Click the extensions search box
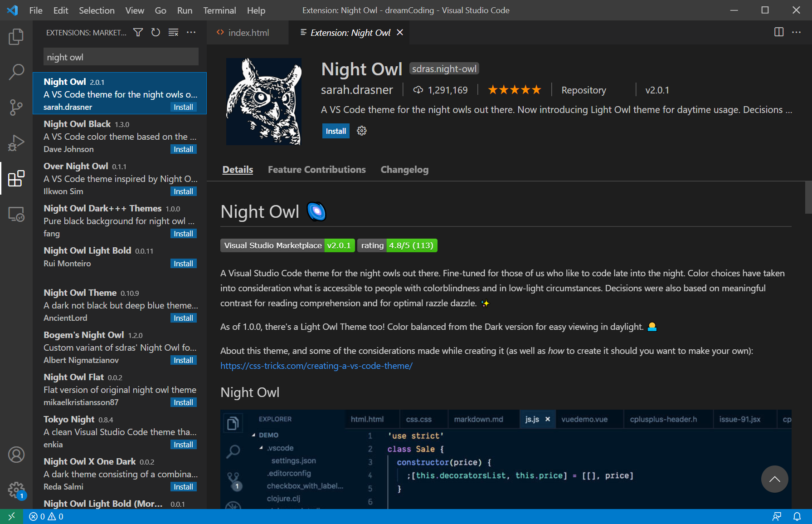Image resolution: width=812 pixels, height=524 pixels. 121,57
